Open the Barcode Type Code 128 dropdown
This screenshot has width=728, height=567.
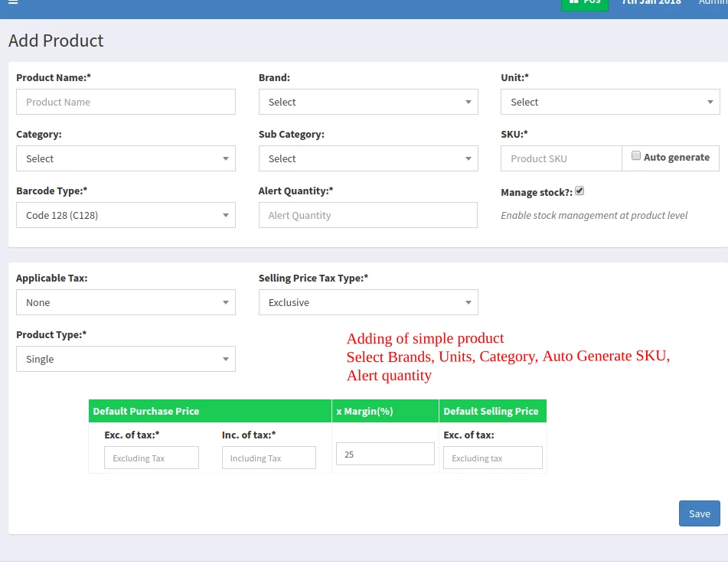click(126, 215)
